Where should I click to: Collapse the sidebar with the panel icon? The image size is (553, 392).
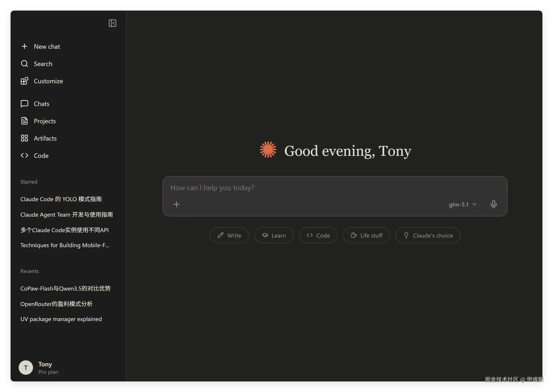pos(112,23)
